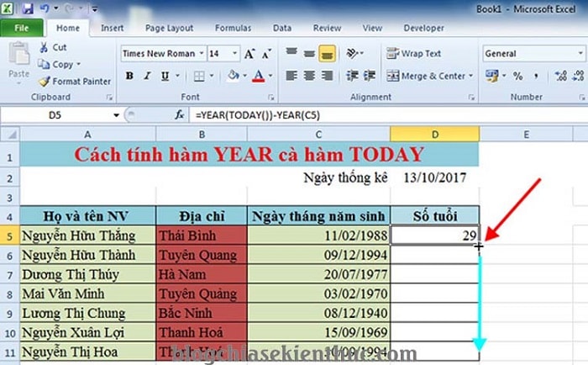The width and height of the screenshot is (588, 365).
Task: Open Times New Roman font dropdown
Action: 202,53
